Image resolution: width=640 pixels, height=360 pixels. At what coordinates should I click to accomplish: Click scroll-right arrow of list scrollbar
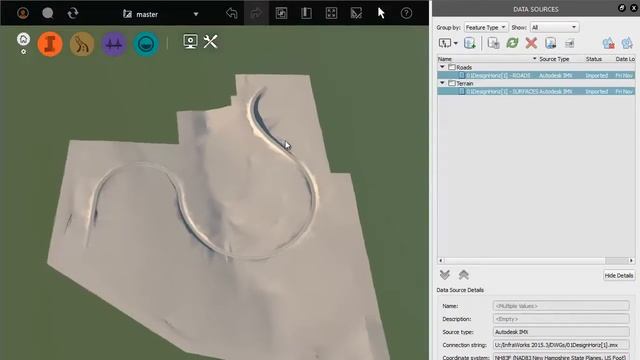coord(631,260)
